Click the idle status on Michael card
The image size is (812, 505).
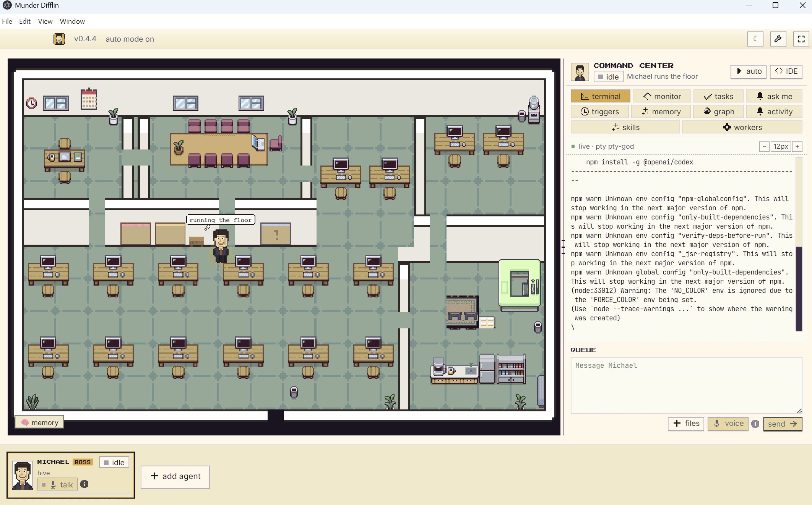(x=114, y=463)
